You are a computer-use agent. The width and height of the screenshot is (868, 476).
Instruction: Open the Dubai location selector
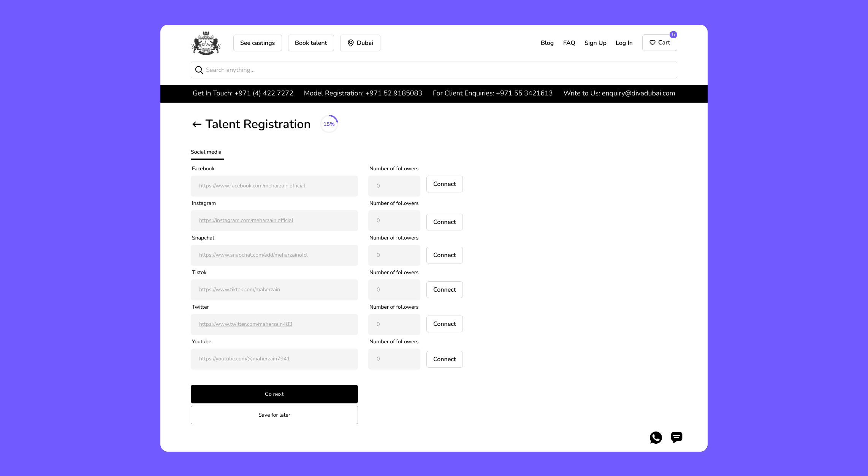(x=360, y=43)
